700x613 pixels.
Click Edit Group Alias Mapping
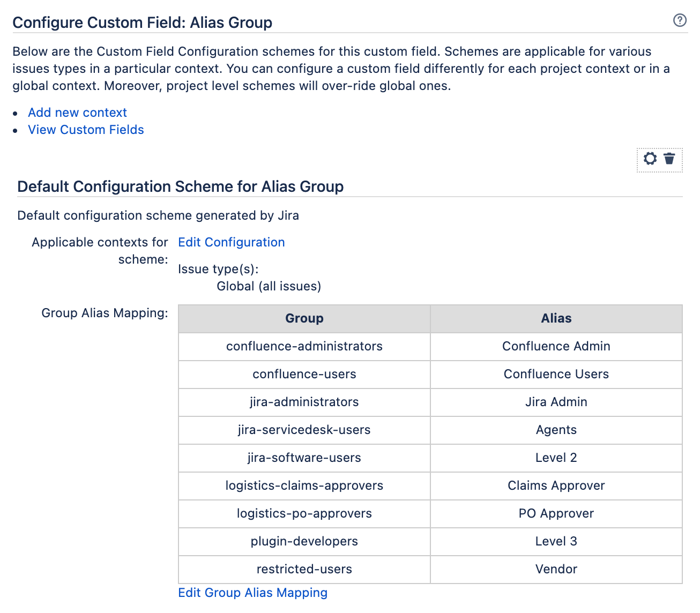coord(253,593)
